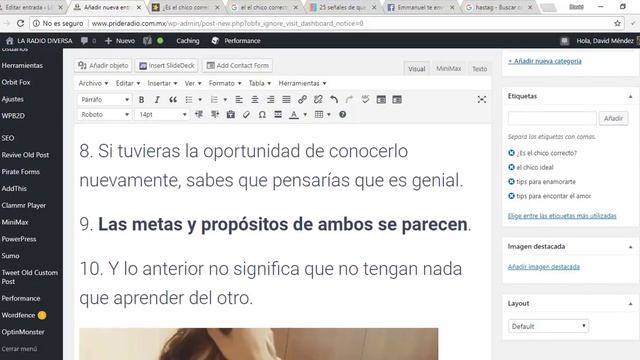The image size is (640, 360).
Task: Clear formatting with eraser icon
Action: click(246, 115)
